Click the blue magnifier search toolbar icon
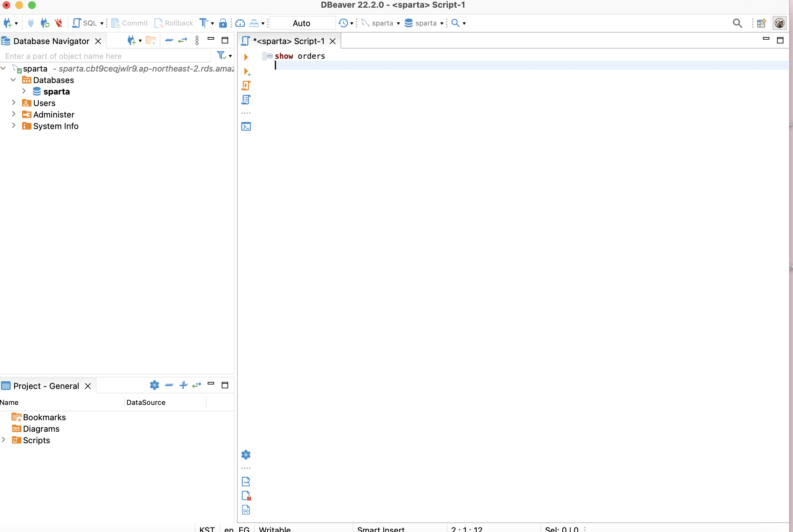 (456, 23)
